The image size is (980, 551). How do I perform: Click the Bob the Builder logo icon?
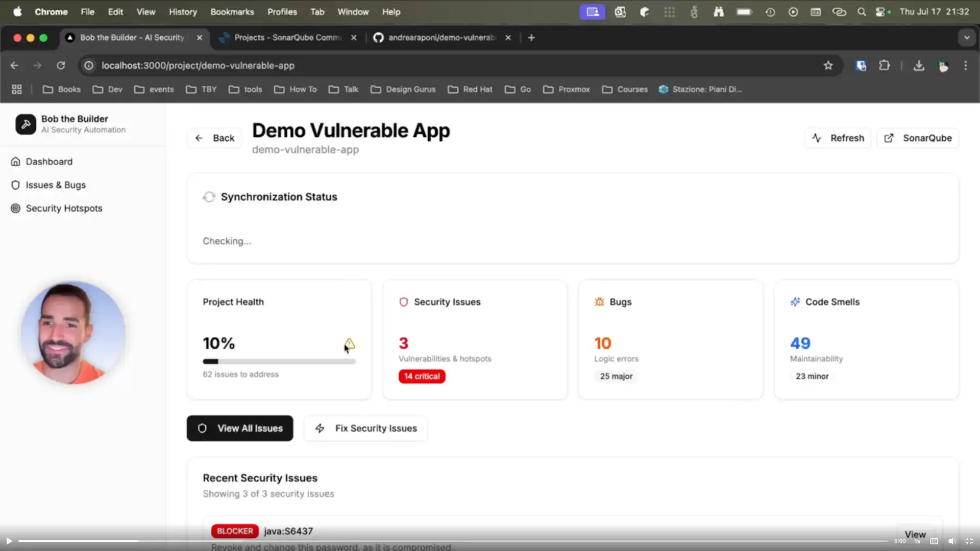pos(26,124)
